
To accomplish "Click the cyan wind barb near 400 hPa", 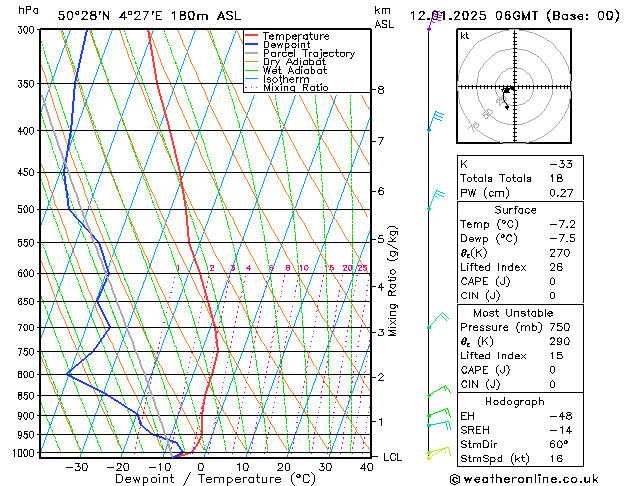I will coord(435,120).
